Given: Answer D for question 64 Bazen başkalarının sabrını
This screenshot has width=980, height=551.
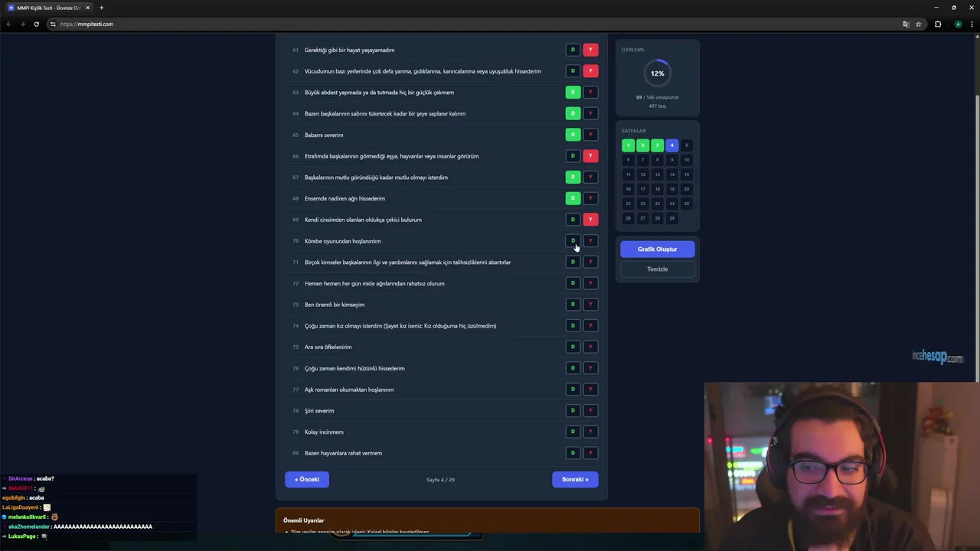Looking at the screenshot, I should pyautogui.click(x=573, y=113).
